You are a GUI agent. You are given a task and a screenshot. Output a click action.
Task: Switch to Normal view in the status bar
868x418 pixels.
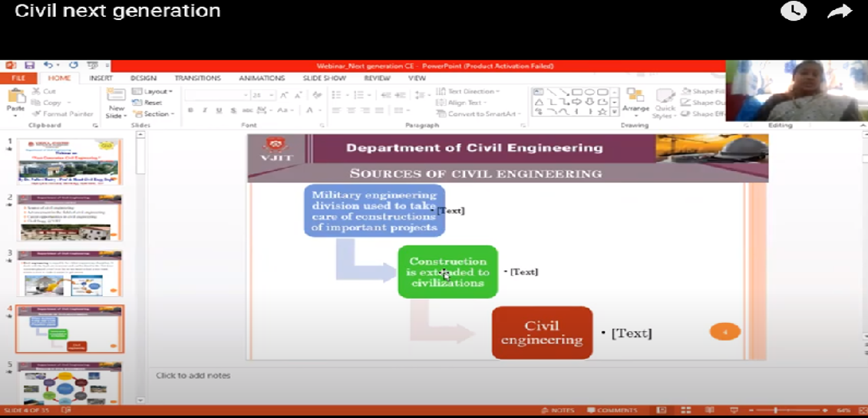(x=661, y=410)
